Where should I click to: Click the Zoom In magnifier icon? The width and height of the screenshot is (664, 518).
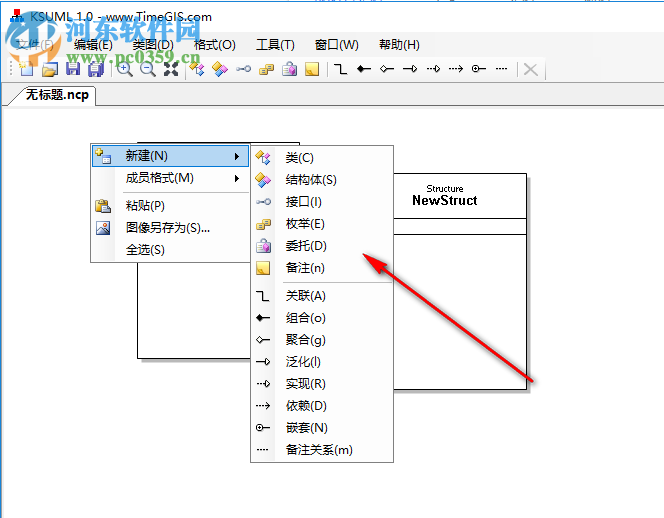click(124, 69)
